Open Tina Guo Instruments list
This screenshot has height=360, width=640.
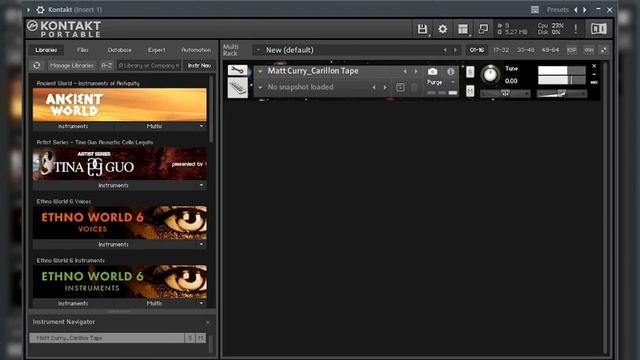click(x=113, y=185)
